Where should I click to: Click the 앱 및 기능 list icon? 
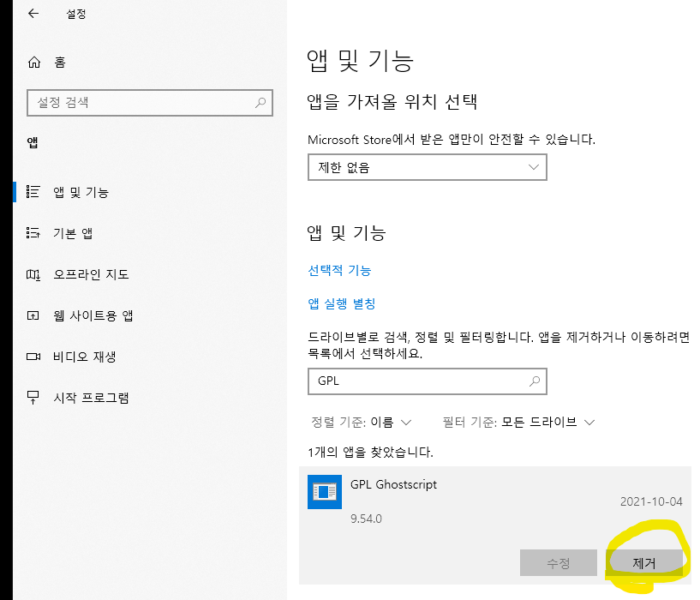coord(33,192)
